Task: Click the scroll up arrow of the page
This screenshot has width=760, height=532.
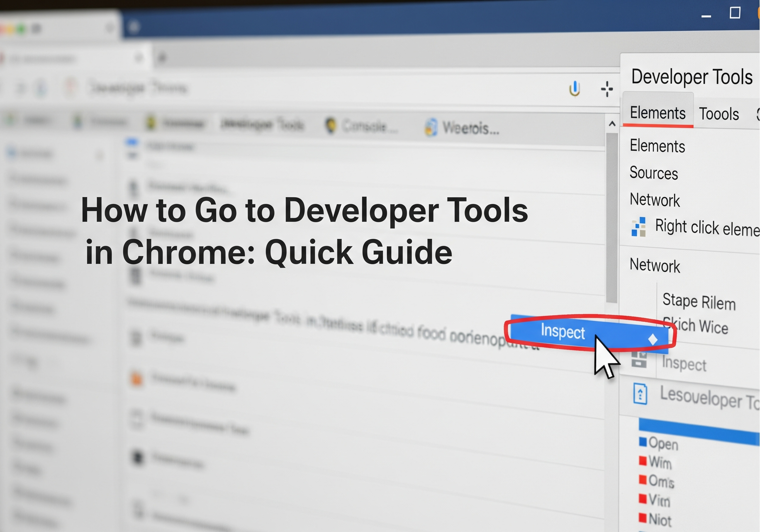Action: (612, 124)
